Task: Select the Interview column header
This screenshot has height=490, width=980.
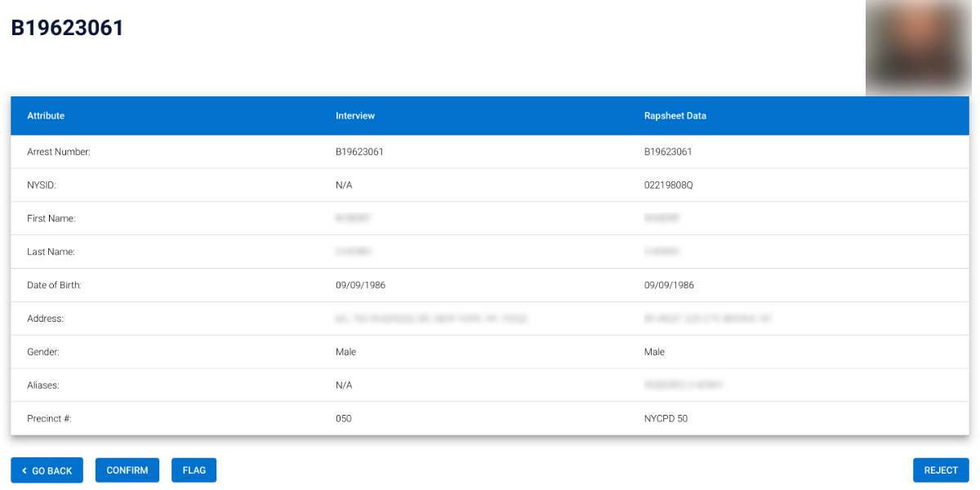Action: click(354, 115)
